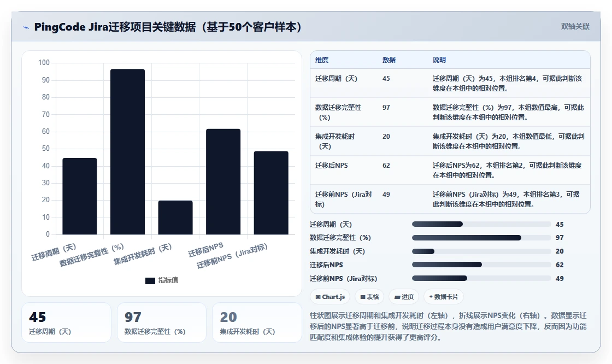
Task: Click the 数据迁移完整性（%）progress bar
Action: (x=481, y=237)
